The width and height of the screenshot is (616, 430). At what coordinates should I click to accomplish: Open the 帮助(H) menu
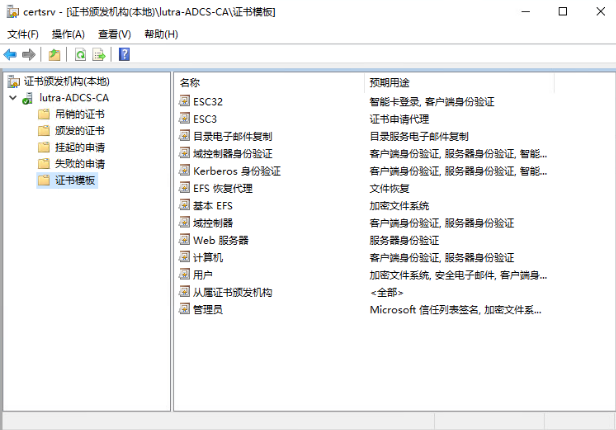pyautogui.click(x=161, y=35)
